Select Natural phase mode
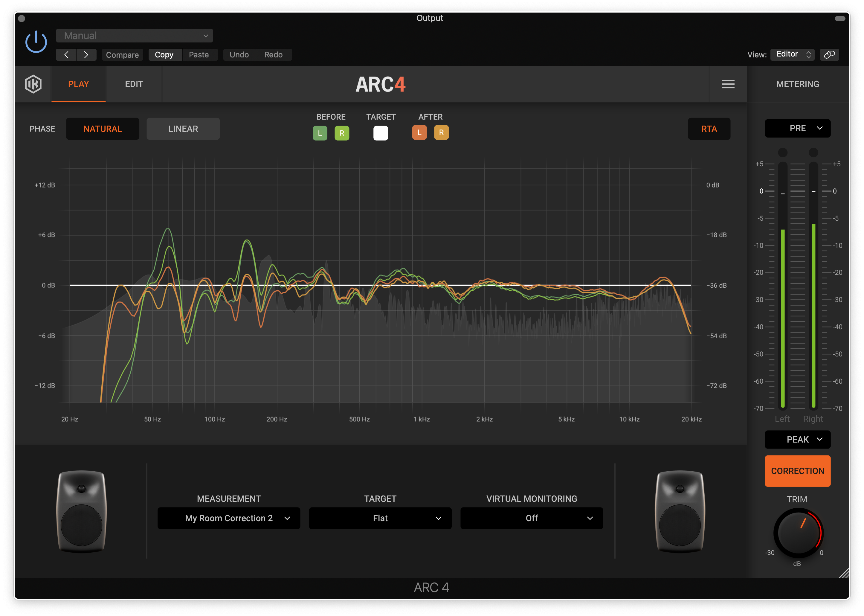 click(103, 129)
